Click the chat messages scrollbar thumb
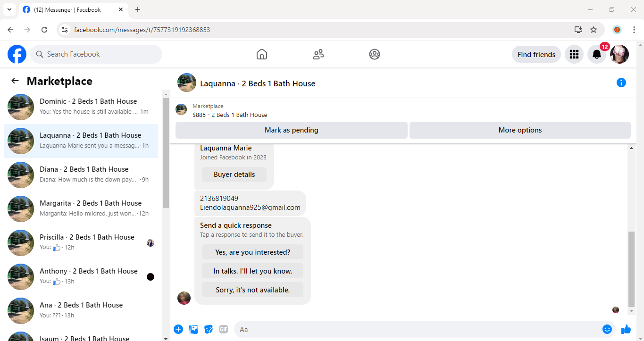Viewport: 644px width, 341px height. click(x=632, y=269)
